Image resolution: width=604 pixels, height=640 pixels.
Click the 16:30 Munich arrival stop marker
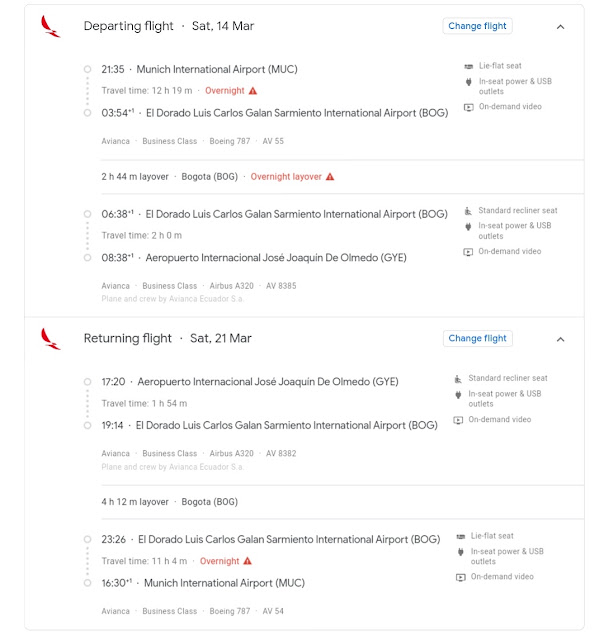pos(87,583)
